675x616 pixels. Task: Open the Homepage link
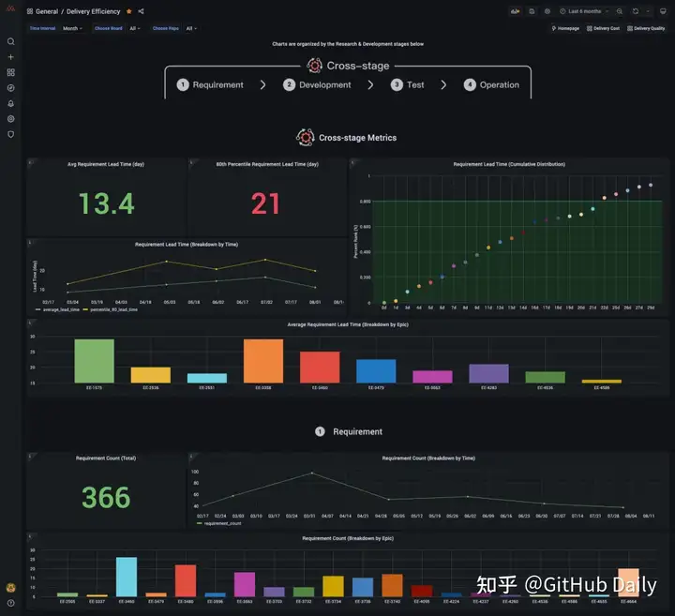click(565, 28)
